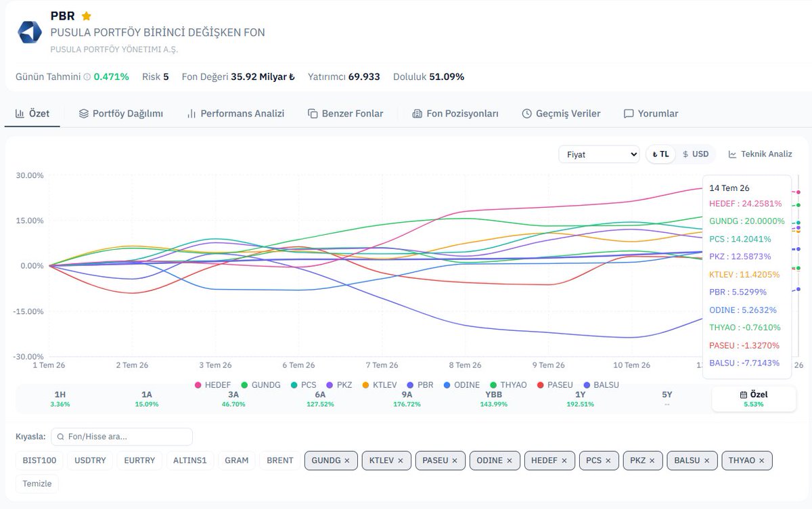Add USDTRY to comparison

coord(90,460)
